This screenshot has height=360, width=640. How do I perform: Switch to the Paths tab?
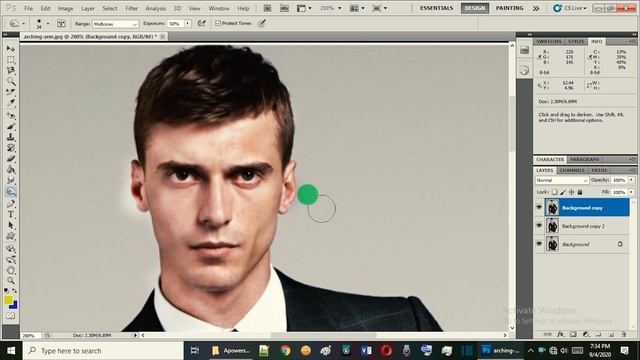(599, 170)
